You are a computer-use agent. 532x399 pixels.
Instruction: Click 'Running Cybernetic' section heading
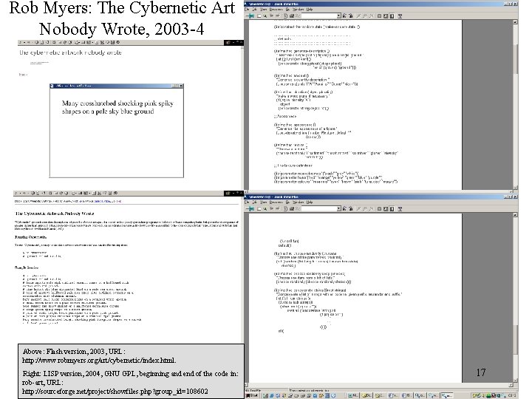click(x=30, y=237)
